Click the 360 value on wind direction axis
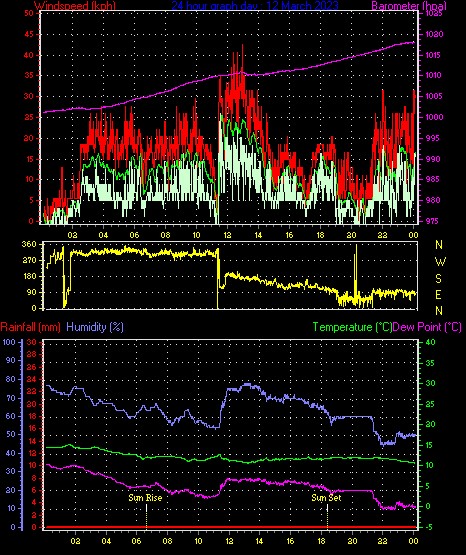 pos(29,244)
